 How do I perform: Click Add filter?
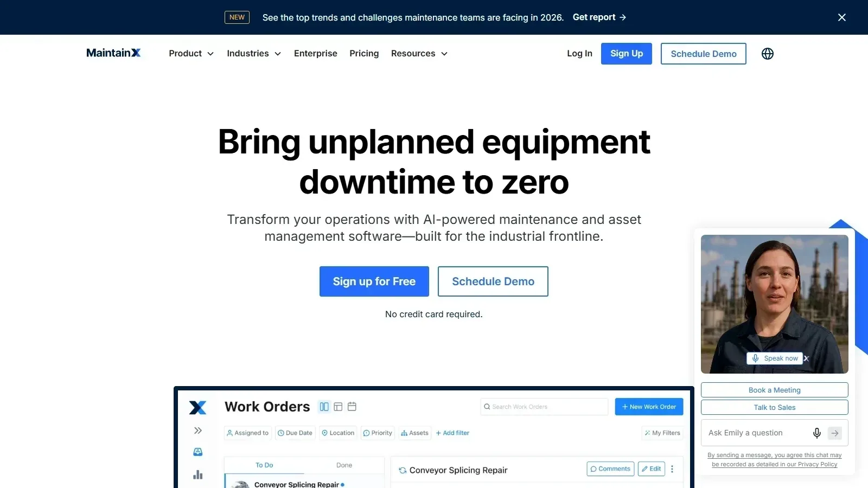(x=452, y=433)
